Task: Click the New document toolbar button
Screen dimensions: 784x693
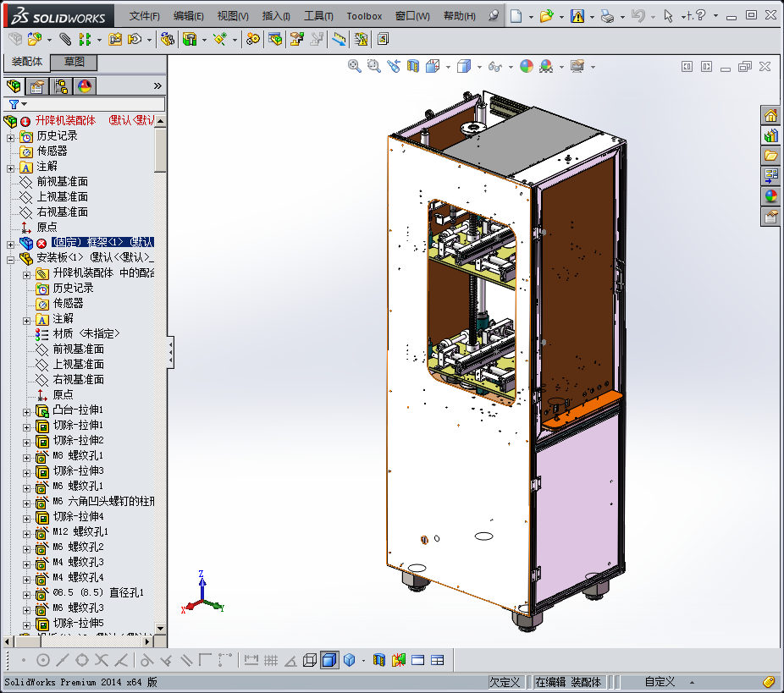Action: point(516,16)
